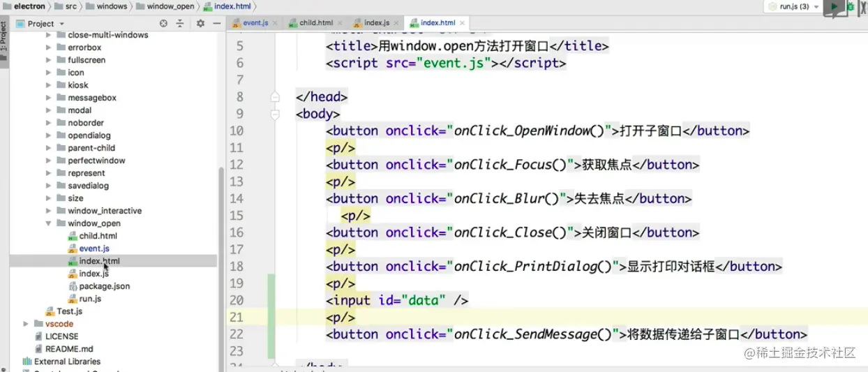Collapse the window_open folder arrow
The width and height of the screenshot is (868, 372).
pyautogui.click(x=48, y=223)
